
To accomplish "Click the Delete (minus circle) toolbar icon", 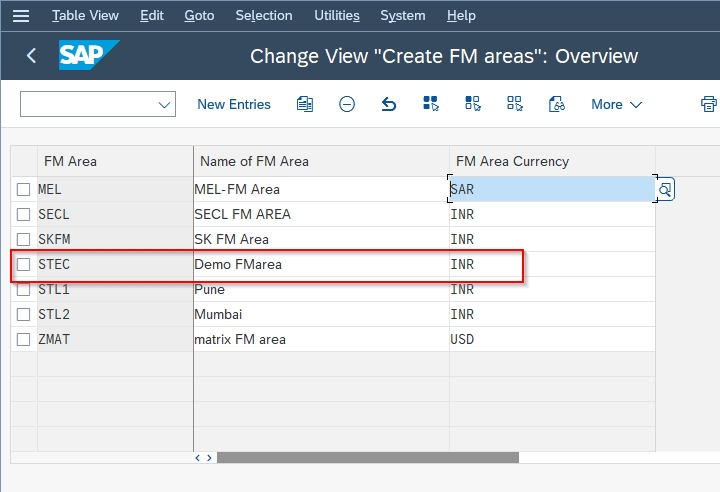I will [347, 104].
